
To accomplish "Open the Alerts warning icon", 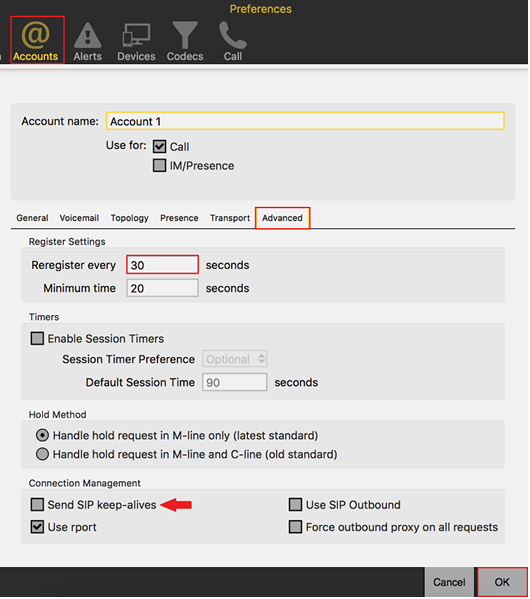I will click(x=88, y=36).
